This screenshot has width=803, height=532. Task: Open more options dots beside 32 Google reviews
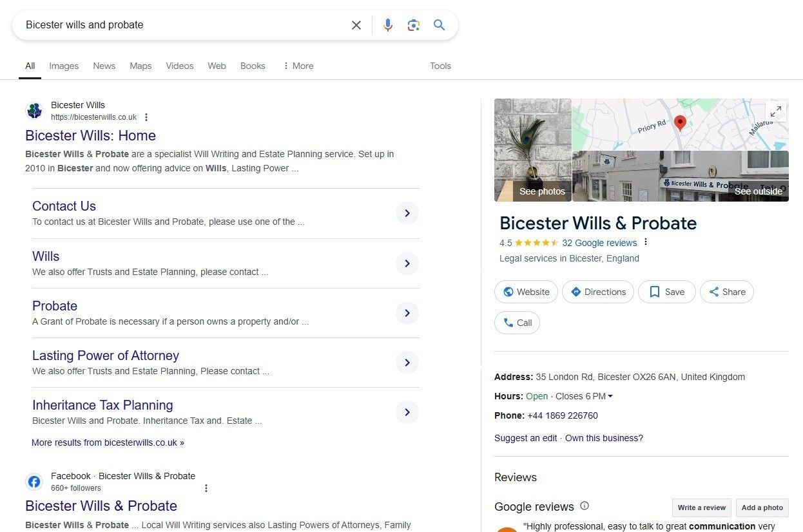(646, 242)
